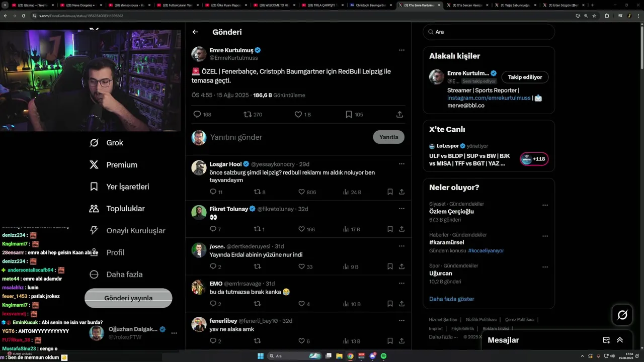Open the #kocaeliyanıyor hashtag link

[x=486, y=250]
